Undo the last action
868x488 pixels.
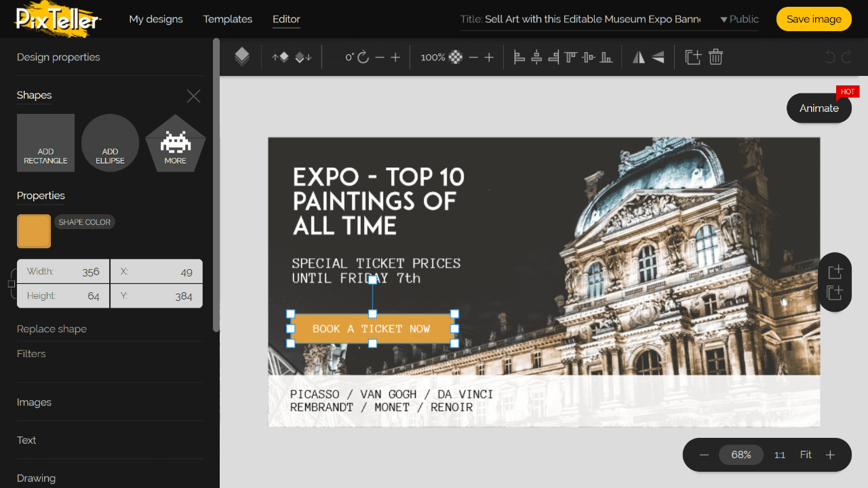(x=830, y=57)
